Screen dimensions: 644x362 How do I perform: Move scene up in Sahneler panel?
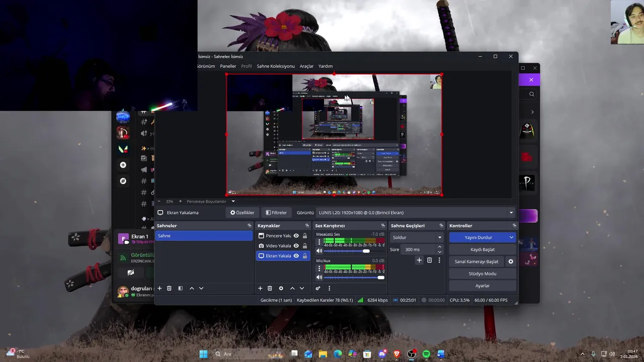[x=192, y=288]
